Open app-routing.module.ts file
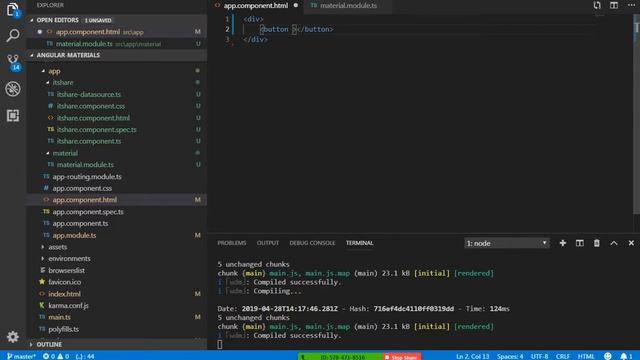This screenshot has height=360, width=640. (87, 177)
